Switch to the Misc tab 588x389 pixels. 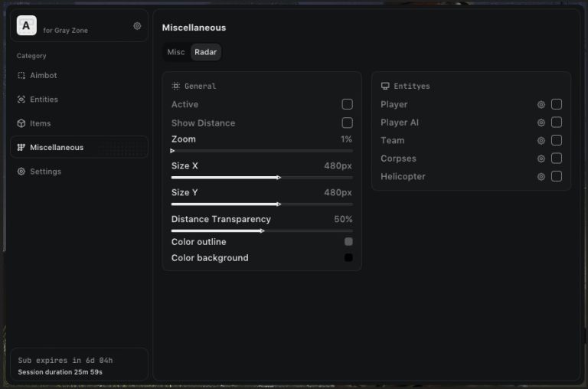(x=176, y=52)
